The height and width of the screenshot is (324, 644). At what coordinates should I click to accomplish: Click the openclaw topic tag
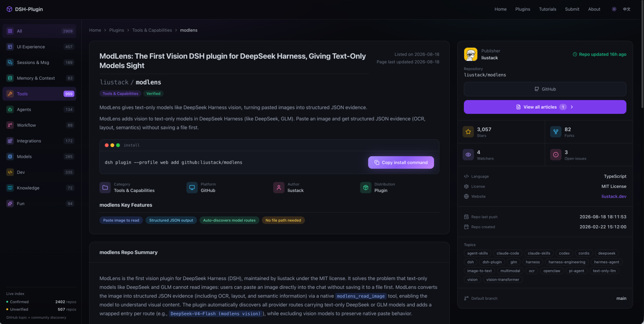pyautogui.click(x=551, y=271)
